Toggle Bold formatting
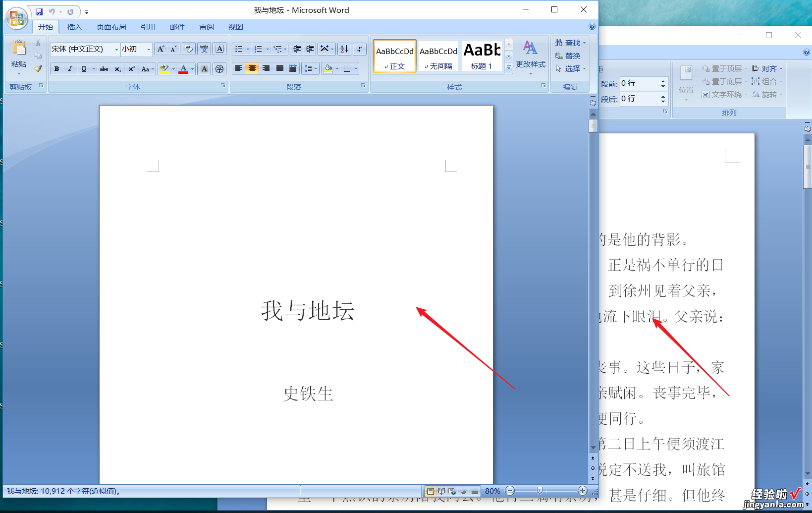The width and height of the screenshot is (812, 513). pos(56,69)
